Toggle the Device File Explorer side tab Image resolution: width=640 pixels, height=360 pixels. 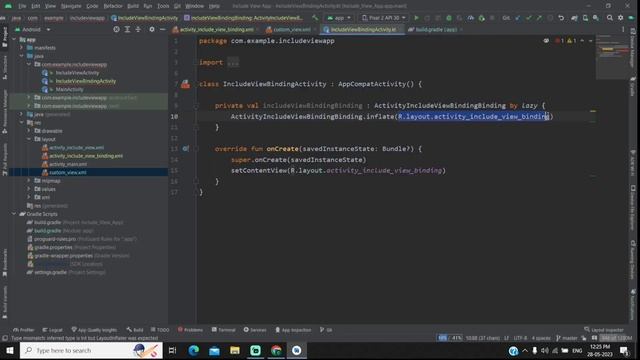pyautogui.click(x=633, y=207)
